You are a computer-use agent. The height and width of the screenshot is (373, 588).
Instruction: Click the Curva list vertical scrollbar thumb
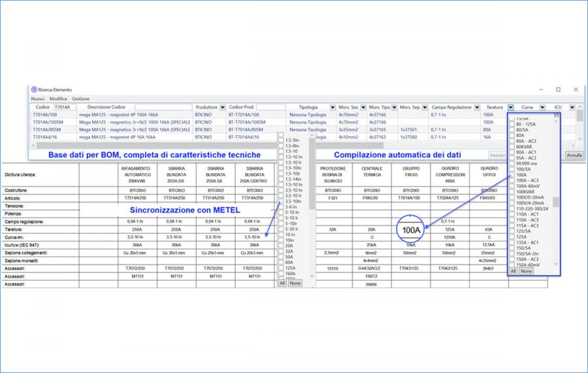pos(312,174)
